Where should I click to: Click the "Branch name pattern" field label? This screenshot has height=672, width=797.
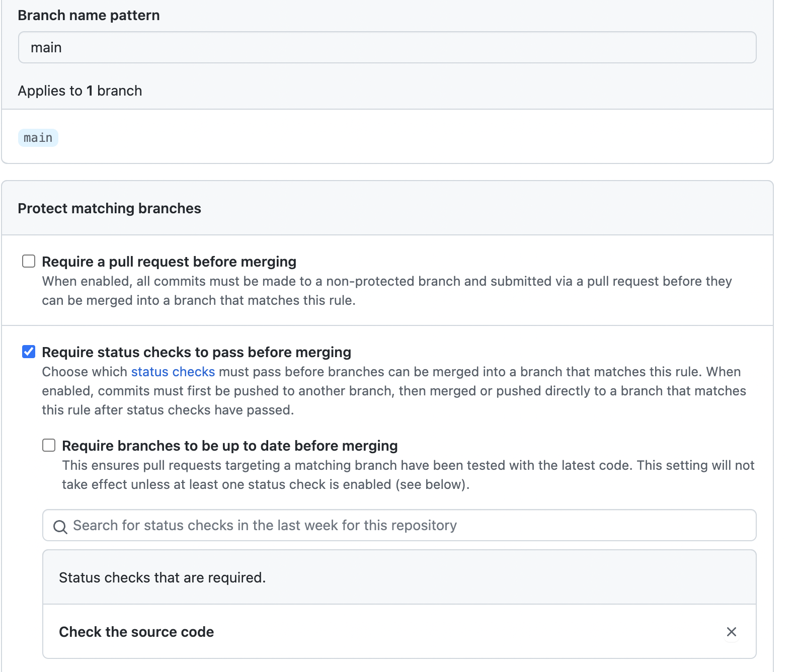click(89, 15)
